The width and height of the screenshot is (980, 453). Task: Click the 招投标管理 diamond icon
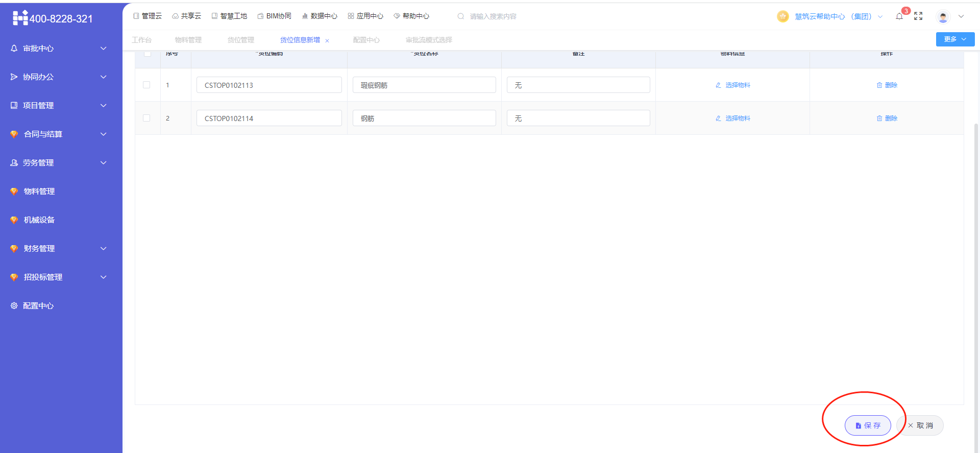14,277
